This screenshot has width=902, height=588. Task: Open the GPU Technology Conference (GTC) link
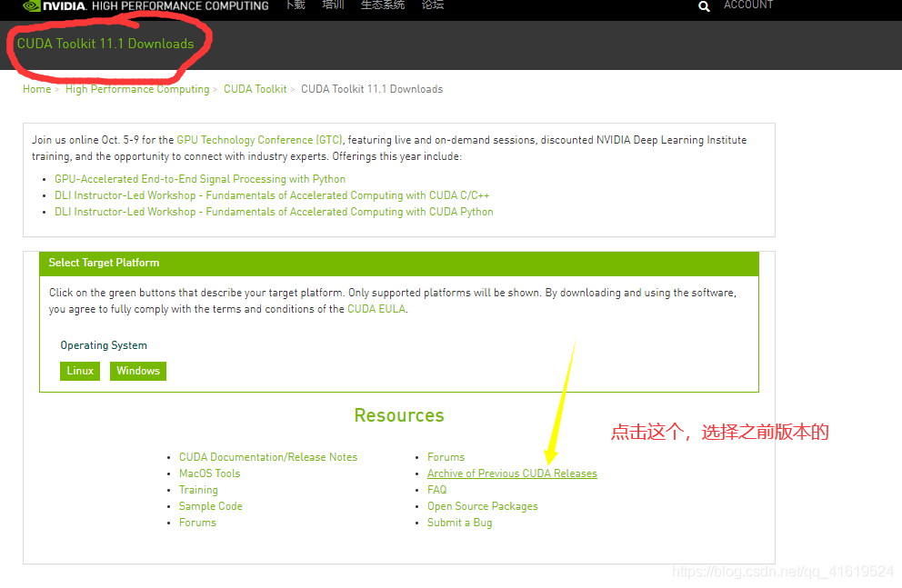260,140
